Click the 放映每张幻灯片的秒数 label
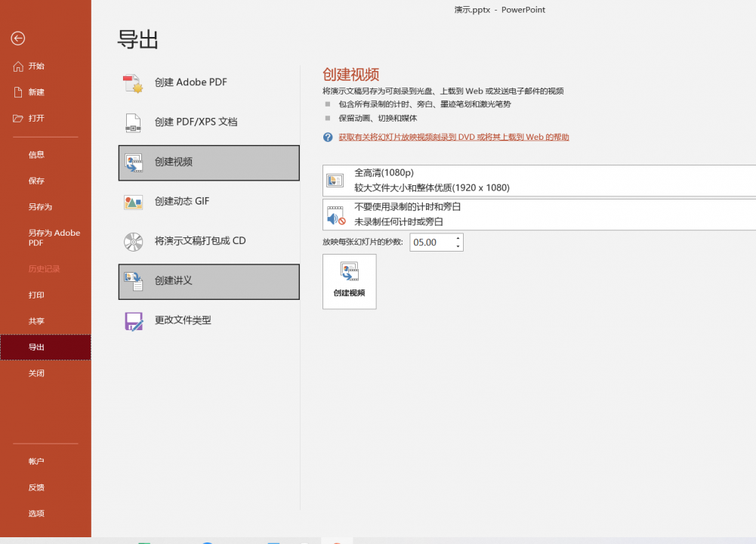 click(x=363, y=242)
